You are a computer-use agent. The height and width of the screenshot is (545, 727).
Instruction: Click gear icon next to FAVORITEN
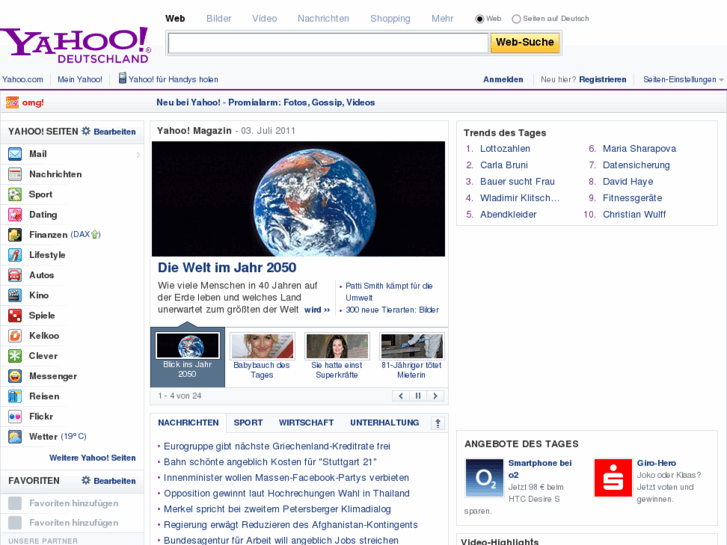pyautogui.click(x=86, y=480)
